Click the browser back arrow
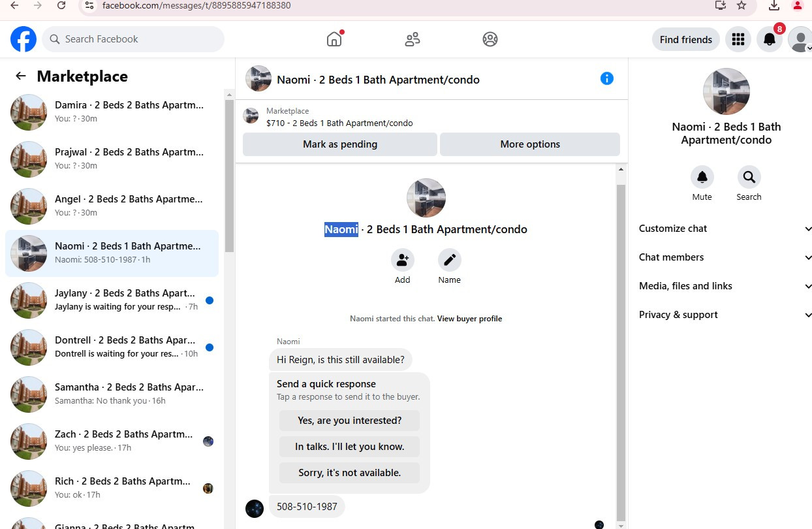812x529 pixels. tap(14, 5)
